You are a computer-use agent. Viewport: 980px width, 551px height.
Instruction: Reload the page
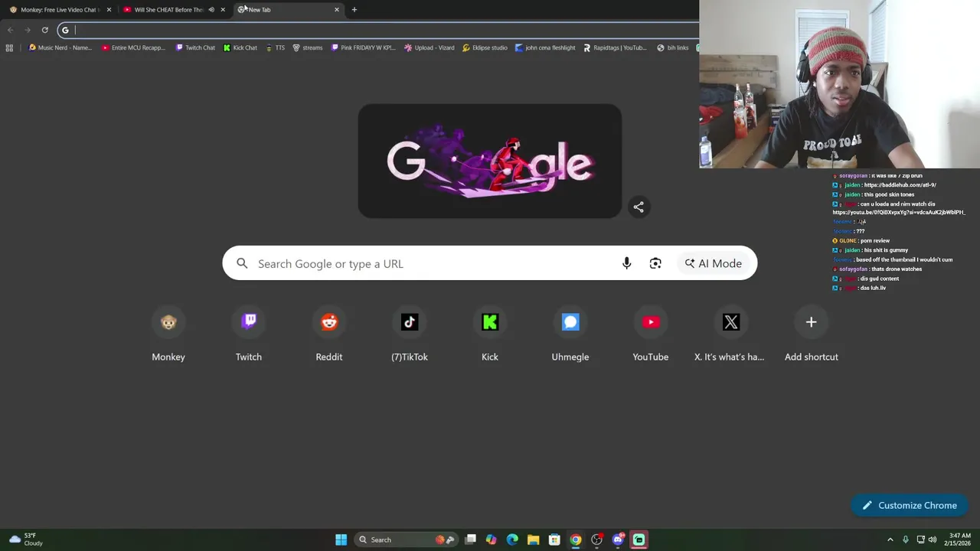pos(45,30)
